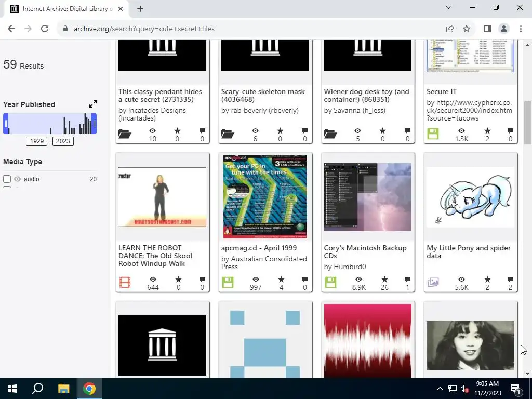
Task: Click the '59 Results' count text
Action: tap(23, 64)
